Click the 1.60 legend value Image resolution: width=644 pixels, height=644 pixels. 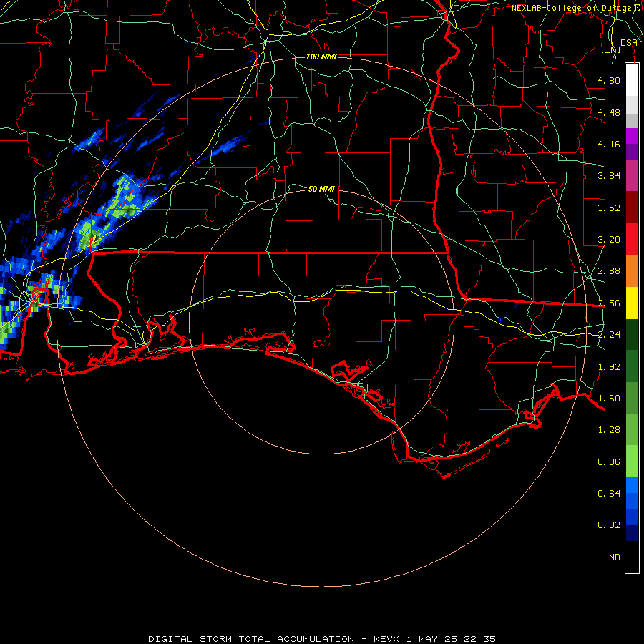(x=609, y=399)
